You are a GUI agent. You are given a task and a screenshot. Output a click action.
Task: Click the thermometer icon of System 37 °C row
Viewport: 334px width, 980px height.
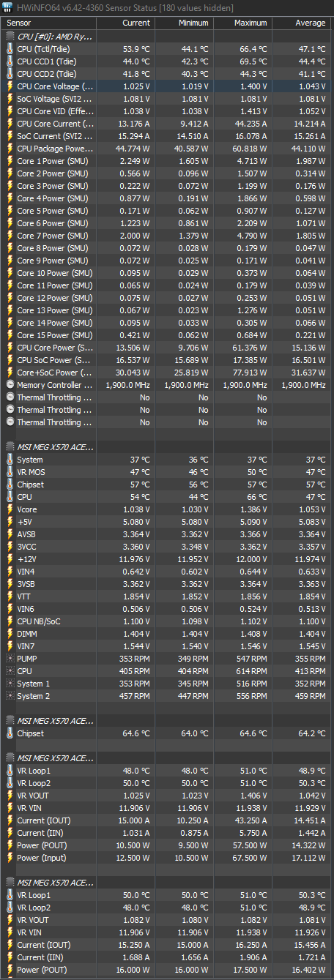10,460
